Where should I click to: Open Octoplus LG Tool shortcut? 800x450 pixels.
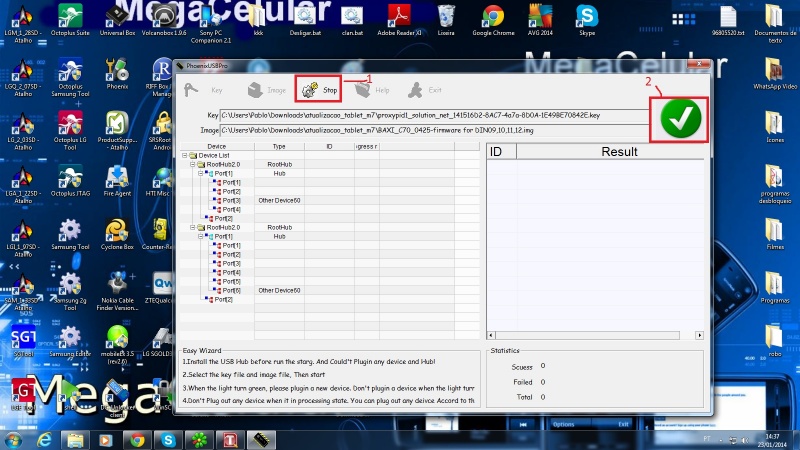(x=70, y=131)
